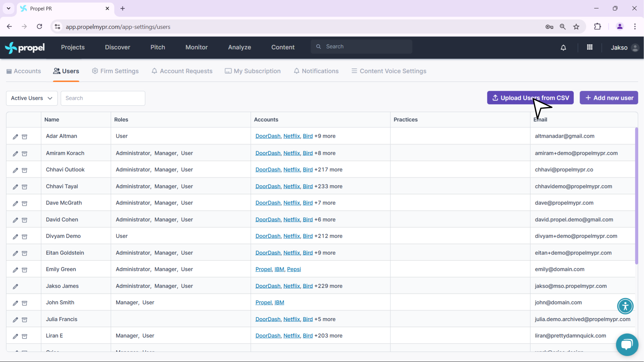This screenshot has width=644, height=362.
Task: Archive Chhavi Tayal user
Action: (24, 187)
